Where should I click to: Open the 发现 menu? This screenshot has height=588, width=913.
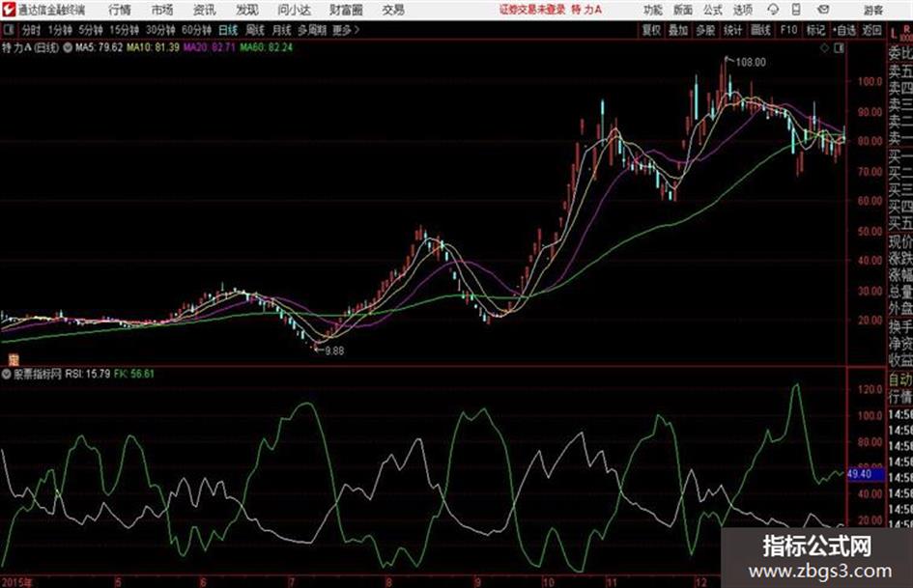click(x=247, y=10)
